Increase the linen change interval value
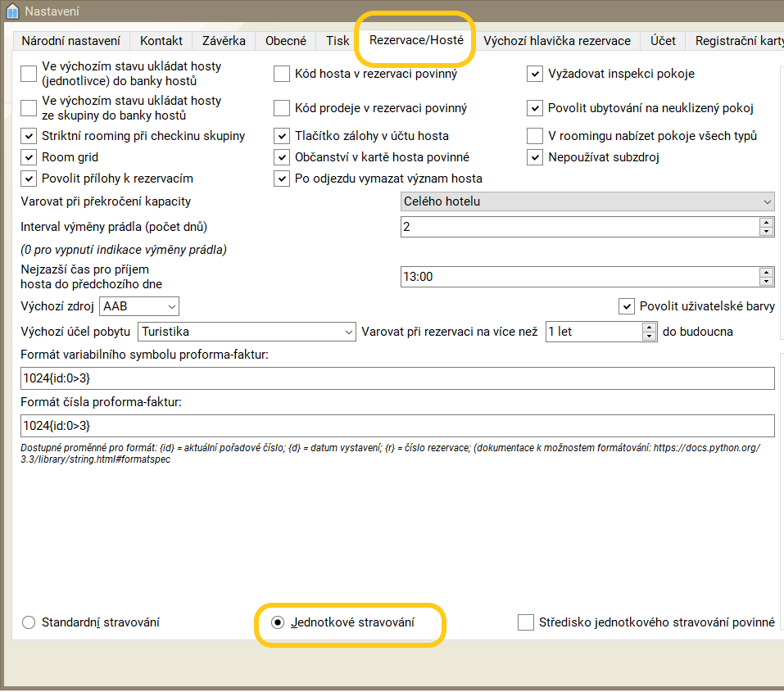The height and width of the screenshot is (692, 784). click(x=766, y=222)
